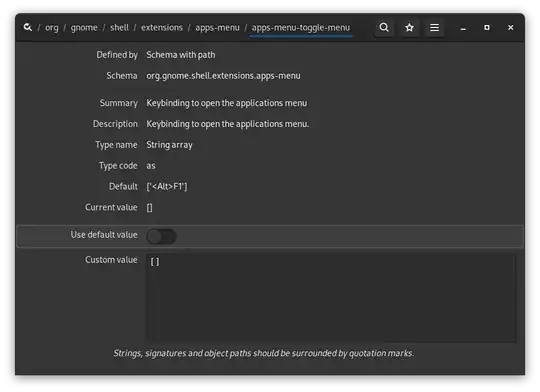Toggle the Use default value switch
The height and width of the screenshot is (392, 540).
coord(162,236)
